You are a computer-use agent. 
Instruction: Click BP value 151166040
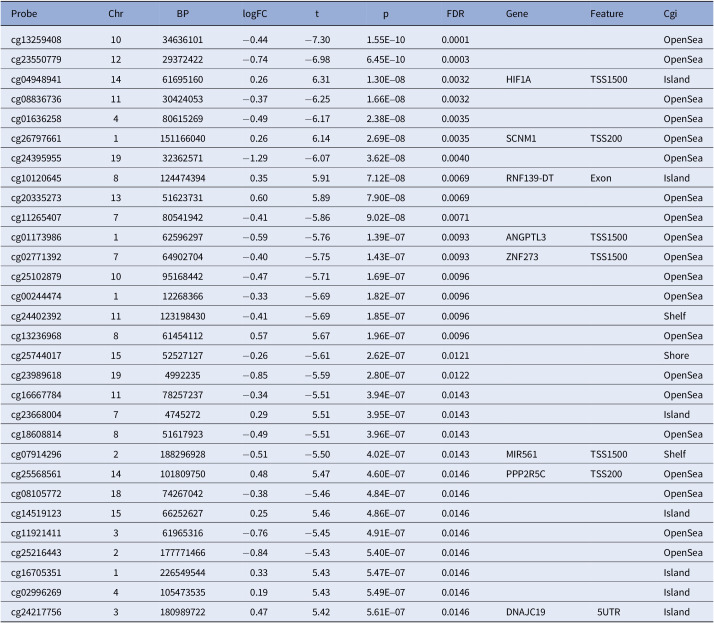click(183, 138)
